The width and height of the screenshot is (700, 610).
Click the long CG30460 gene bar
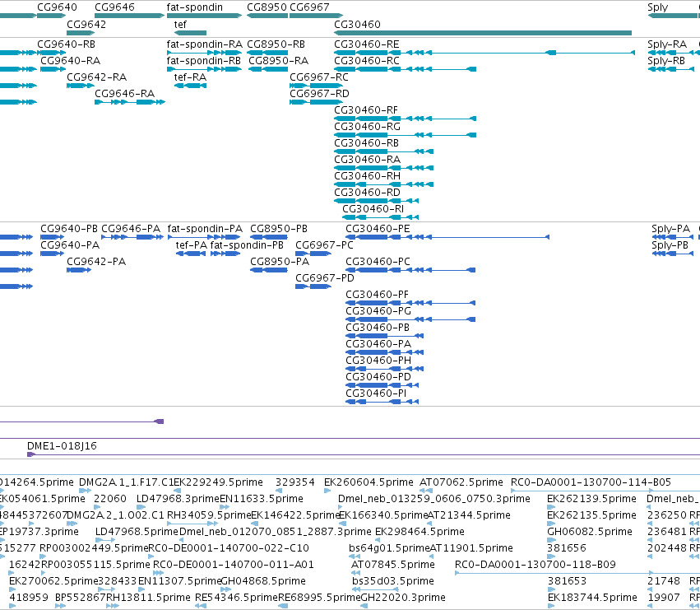tap(483, 33)
